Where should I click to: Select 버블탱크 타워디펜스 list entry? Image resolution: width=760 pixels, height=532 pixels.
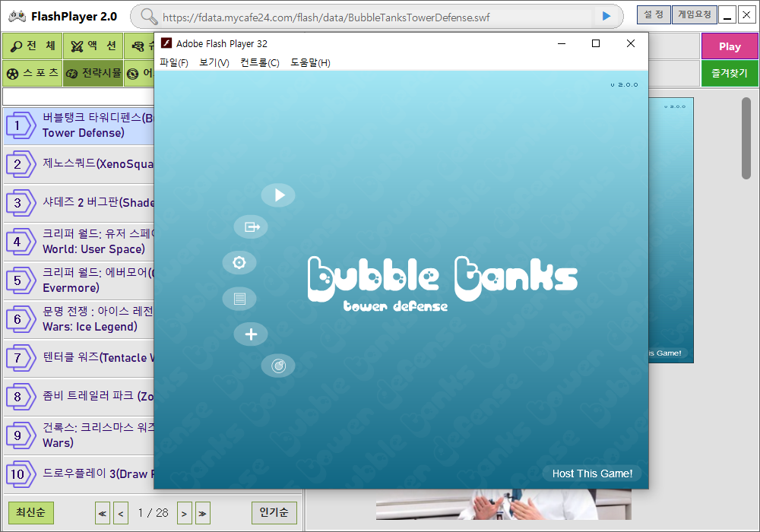79,125
